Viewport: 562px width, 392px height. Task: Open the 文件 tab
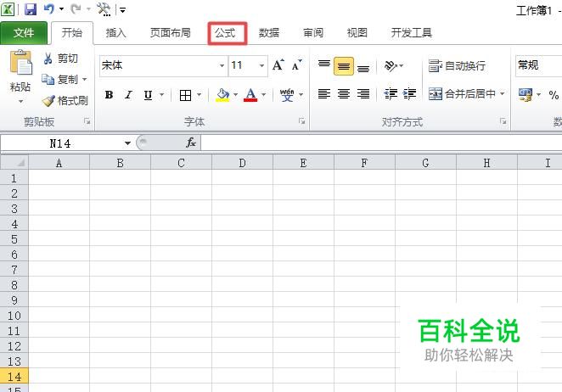click(24, 33)
